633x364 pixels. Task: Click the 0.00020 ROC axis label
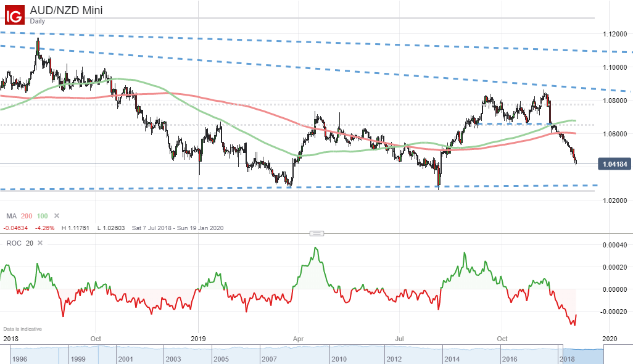coord(615,267)
